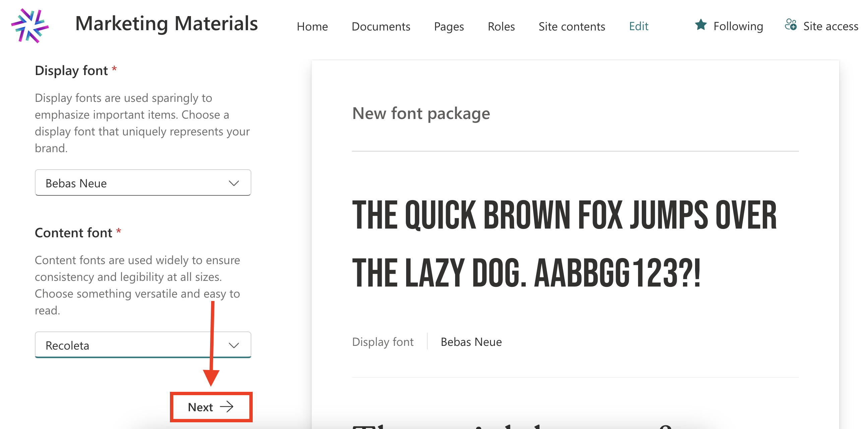The width and height of the screenshot is (868, 429).
Task: Click the Site access link text
Action: [830, 26]
